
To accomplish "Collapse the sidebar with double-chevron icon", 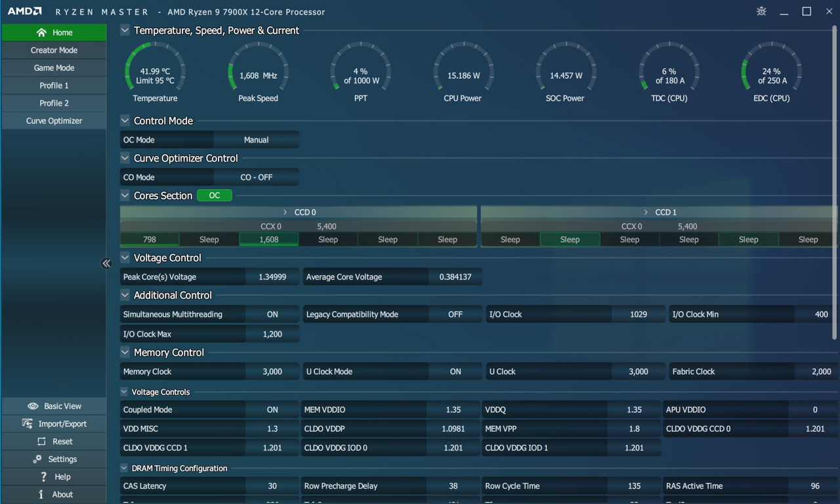I will coord(106,263).
